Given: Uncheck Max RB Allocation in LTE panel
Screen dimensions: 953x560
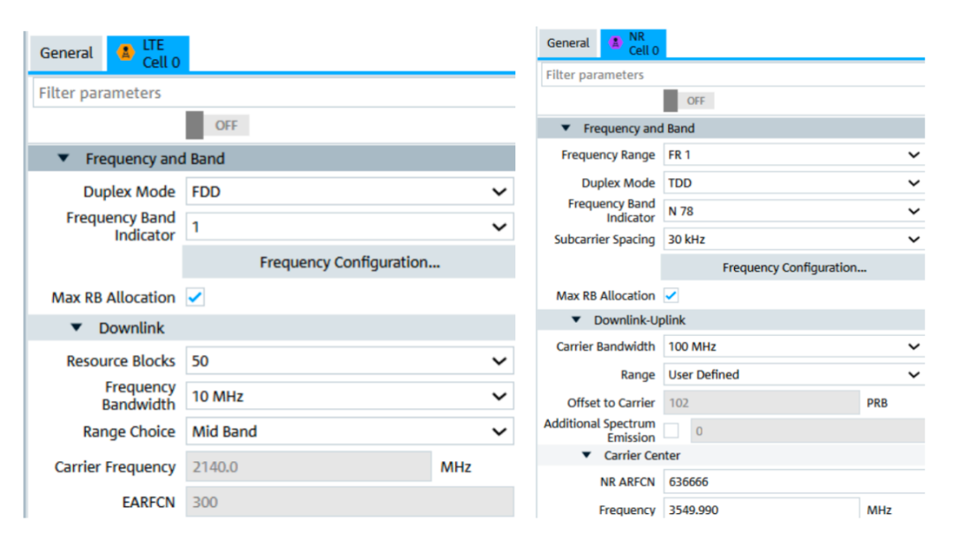Looking at the screenshot, I should tap(195, 297).
